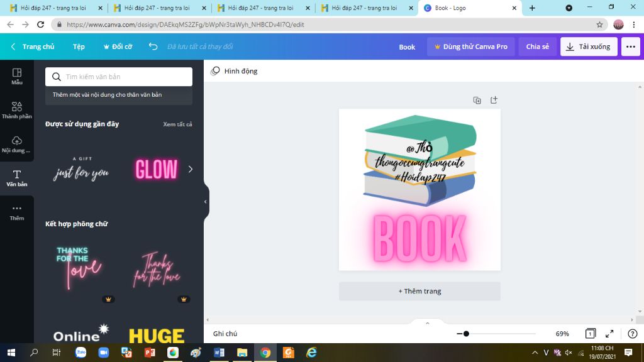Image resolution: width=644 pixels, height=362 pixels.
Task: Show next recently used templates arrow
Action: pos(190,169)
